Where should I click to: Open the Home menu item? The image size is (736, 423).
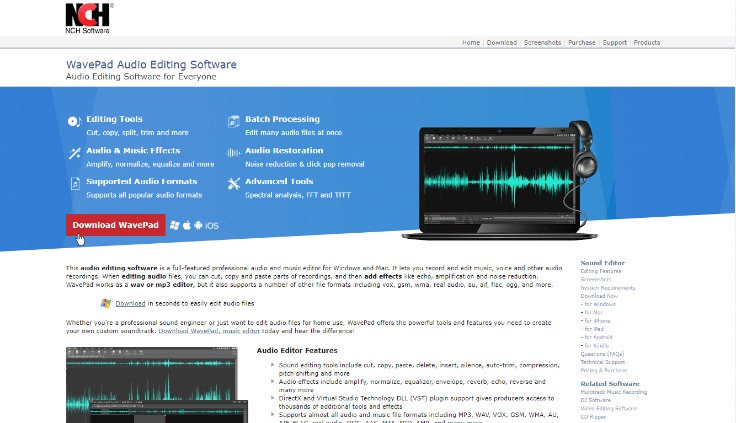click(x=471, y=43)
